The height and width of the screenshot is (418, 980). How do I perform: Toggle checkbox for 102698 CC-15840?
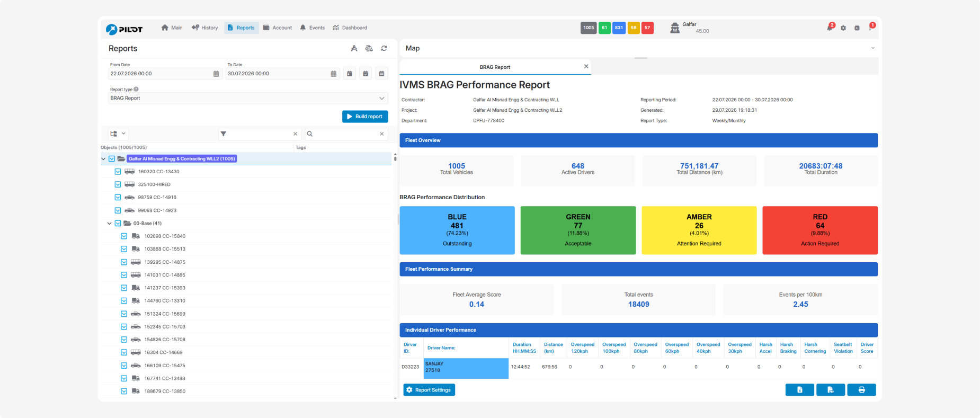pos(124,236)
